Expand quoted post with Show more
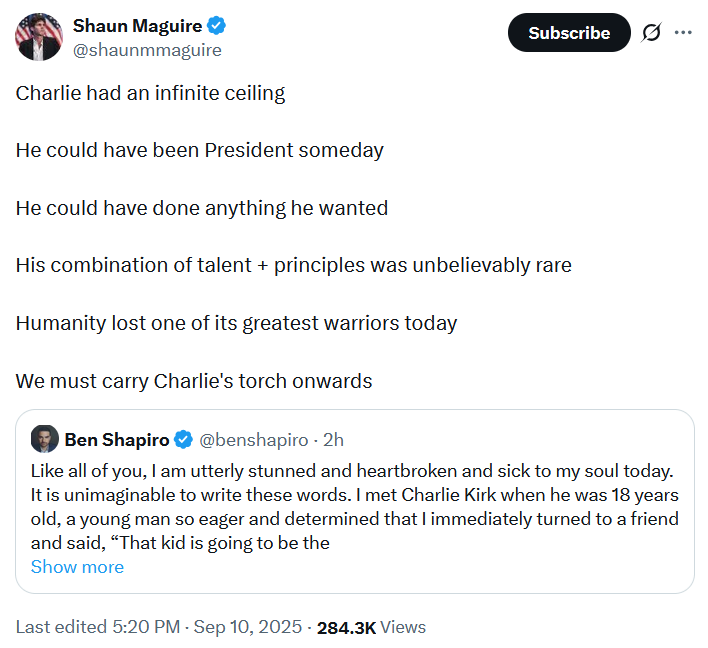The image size is (708, 648). (x=77, y=567)
